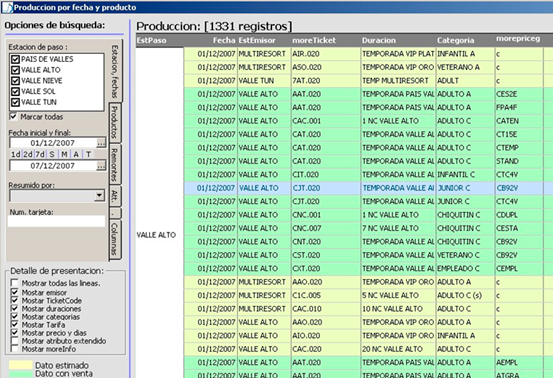Open date picker for end date 07/12/2007
This screenshot has width=553, height=378.
[x=101, y=166]
